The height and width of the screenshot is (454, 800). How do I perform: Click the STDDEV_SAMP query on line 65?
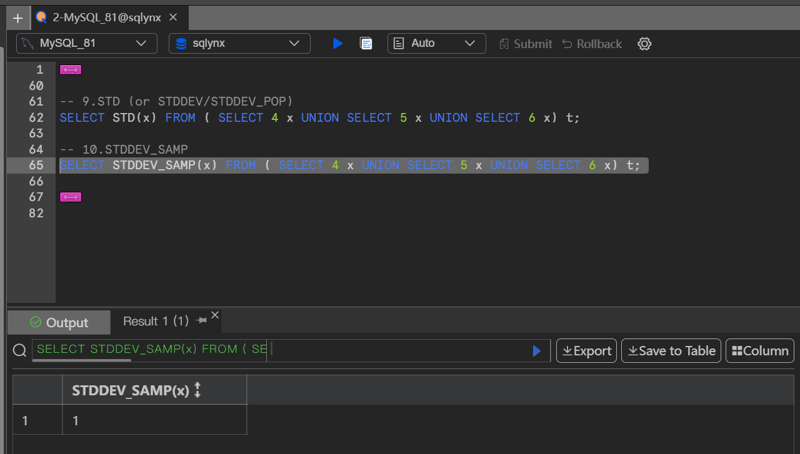point(349,165)
